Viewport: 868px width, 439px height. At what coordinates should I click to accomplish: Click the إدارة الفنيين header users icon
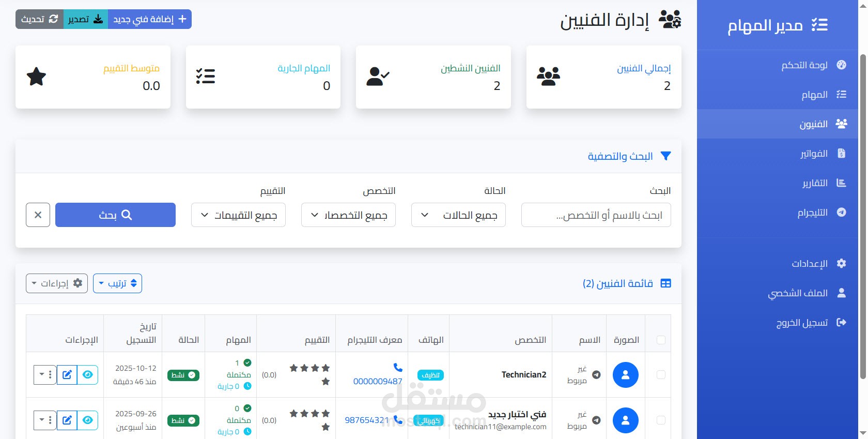pos(670,20)
